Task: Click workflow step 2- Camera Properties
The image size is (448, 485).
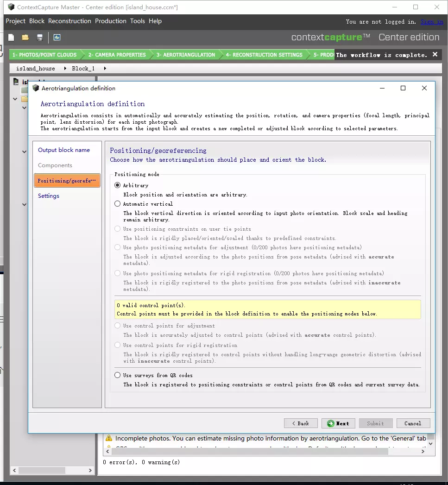Action: 117,55
